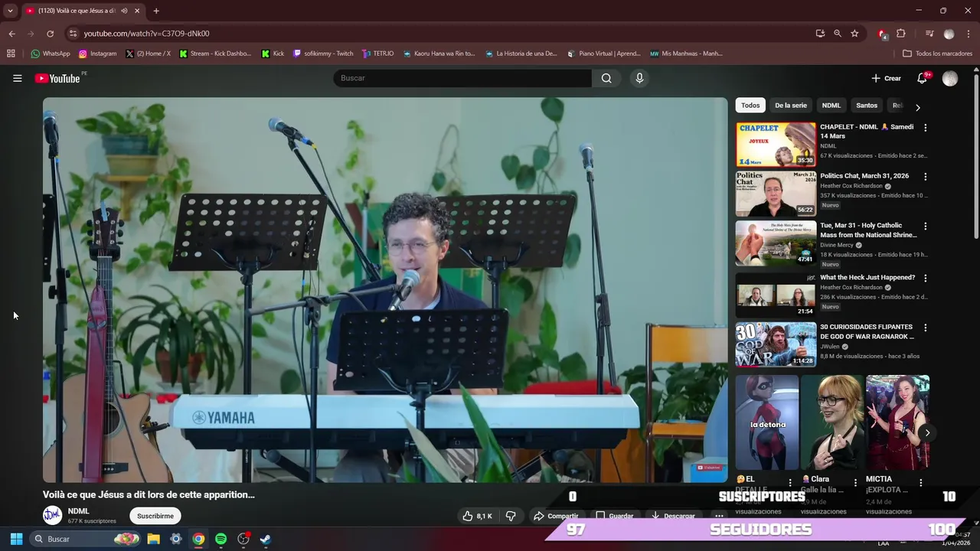Dislike the video with thumbs down

[x=511, y=517]
